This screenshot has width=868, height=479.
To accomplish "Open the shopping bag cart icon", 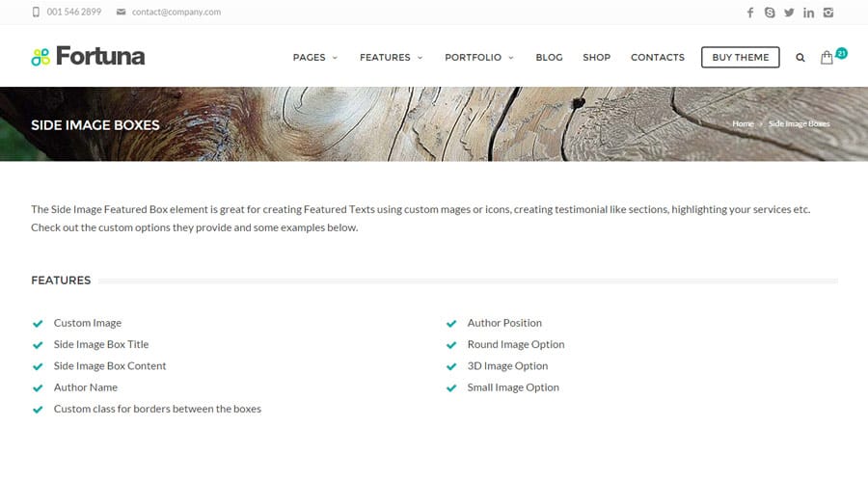I will tap(827, 58).
